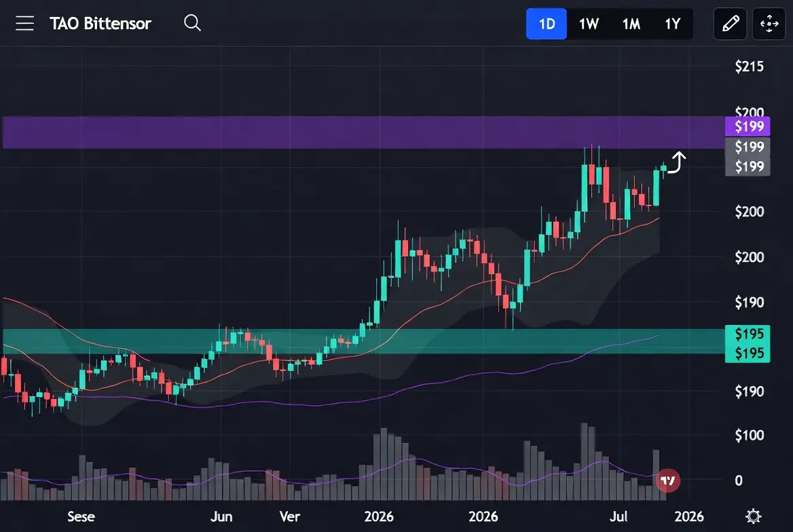Viewport: 793px width, 532px height.
Task: Select the 1D timeframe tab
Action: coord(546,24)
